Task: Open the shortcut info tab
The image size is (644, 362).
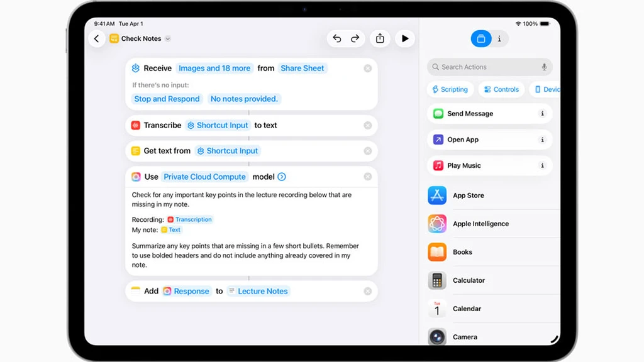Action: point(499,38)
